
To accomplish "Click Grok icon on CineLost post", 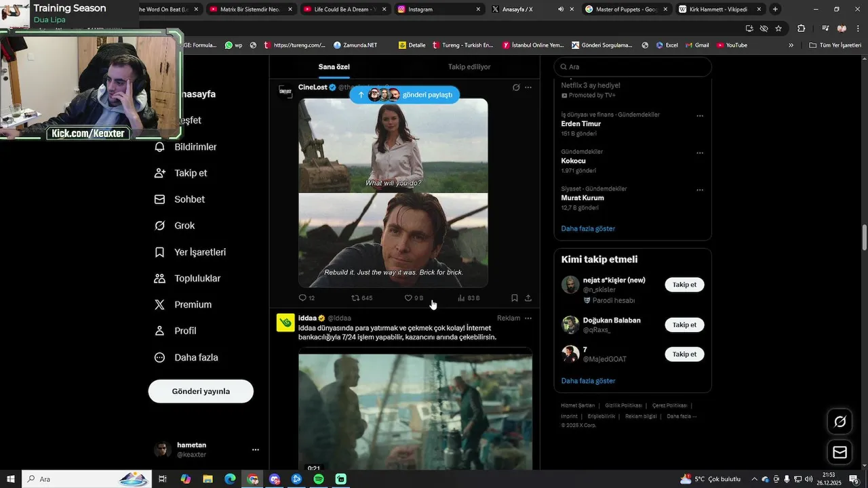I will click(x=516, y=87).
